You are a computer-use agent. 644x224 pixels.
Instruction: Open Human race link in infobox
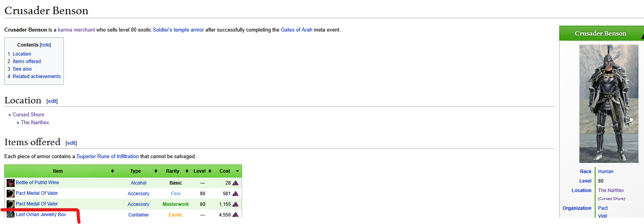point(606,172)
